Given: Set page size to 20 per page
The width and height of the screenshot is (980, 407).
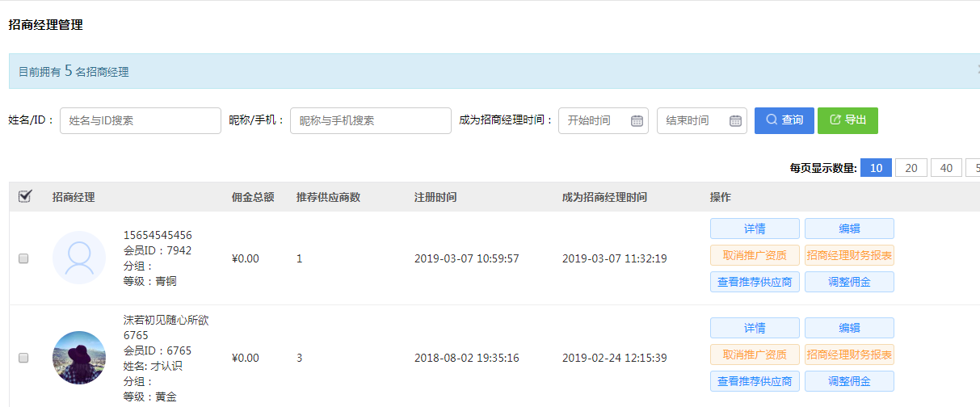Looking at the screenshot, I should 911,168.
